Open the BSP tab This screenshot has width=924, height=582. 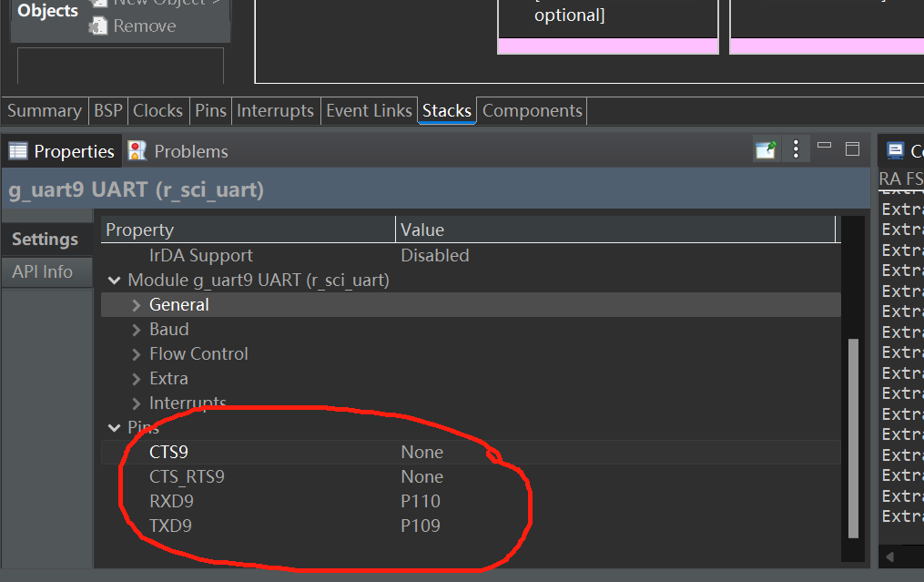pyautogui.click(x=108, y=111)
